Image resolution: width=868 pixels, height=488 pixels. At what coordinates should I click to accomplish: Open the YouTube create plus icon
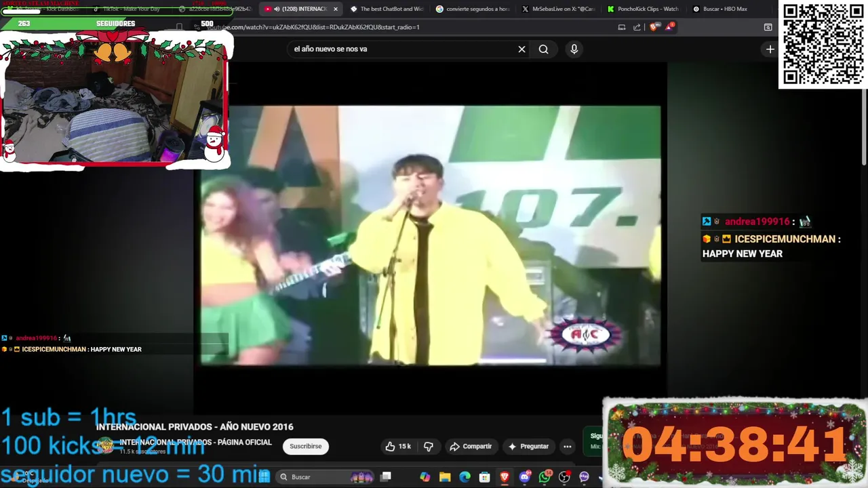click(770, 49)
